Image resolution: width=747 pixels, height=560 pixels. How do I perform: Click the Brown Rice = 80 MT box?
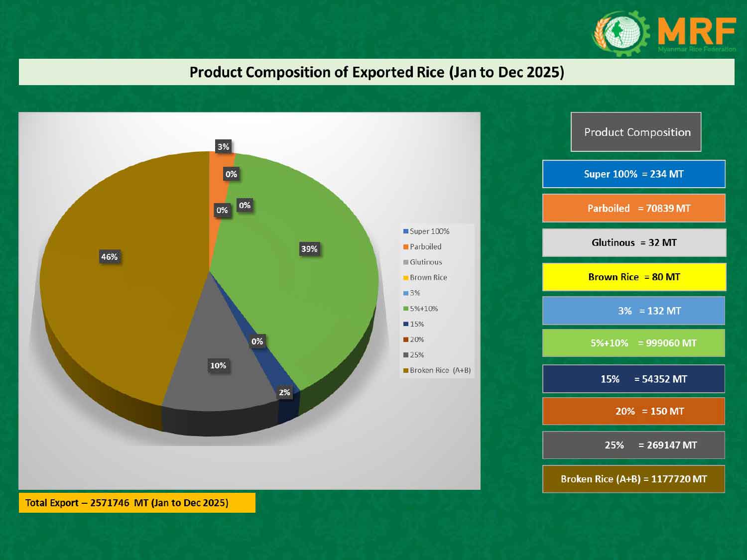click(633, 277)
